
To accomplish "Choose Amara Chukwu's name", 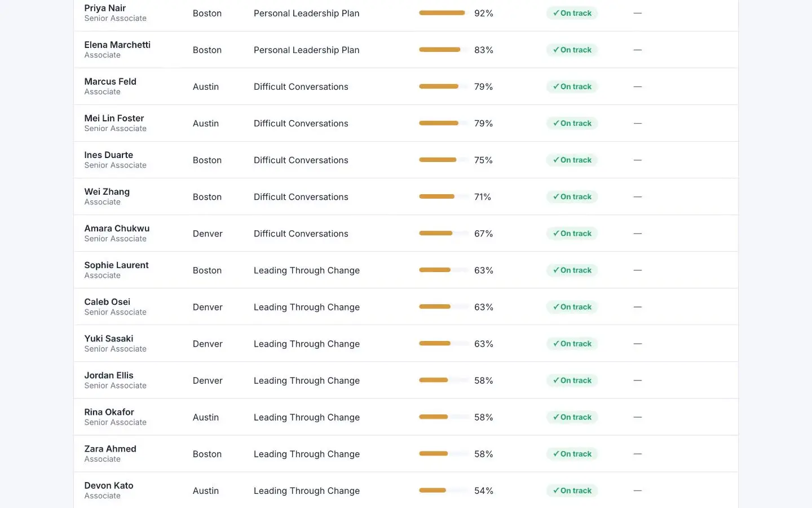I will click(x=117, y=228).
